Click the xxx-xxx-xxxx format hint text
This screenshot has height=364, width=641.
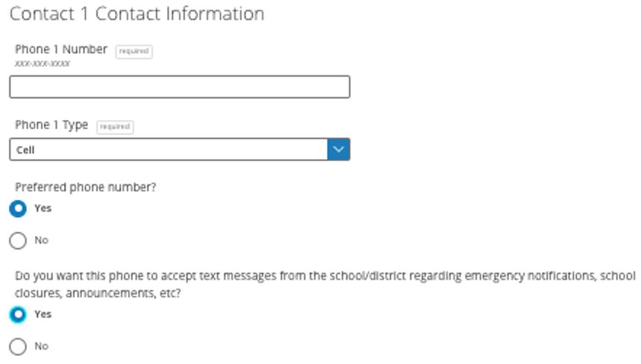coord(43,64)
